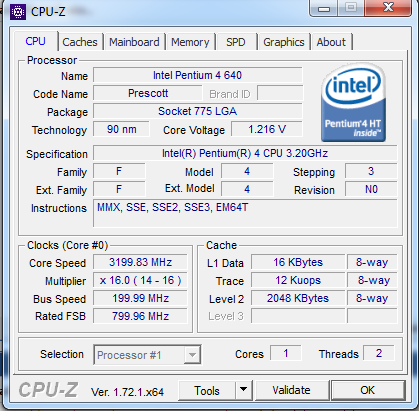419x411 pixels.
Task: Click the Trace value 12 Kuops
Action: (298, 280)
